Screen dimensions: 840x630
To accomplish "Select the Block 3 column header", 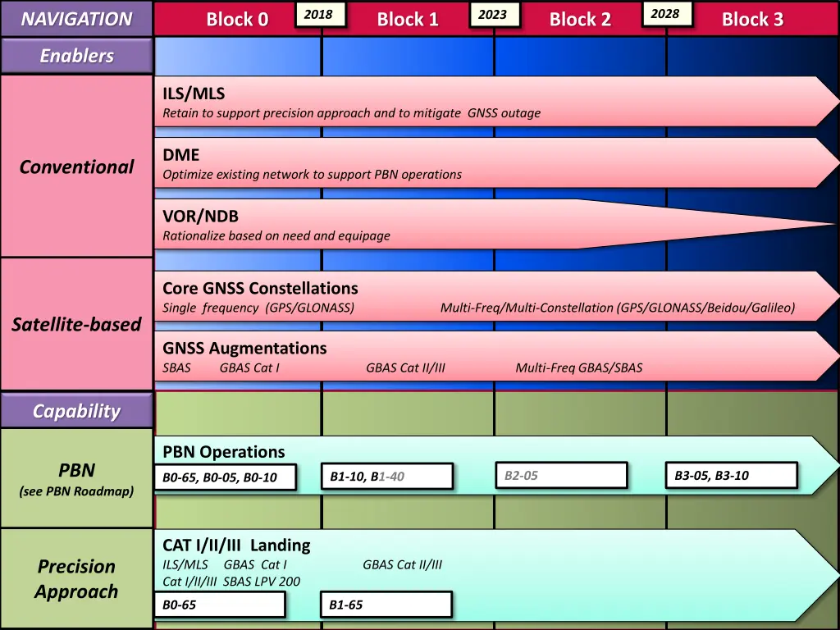I will 752,20.
